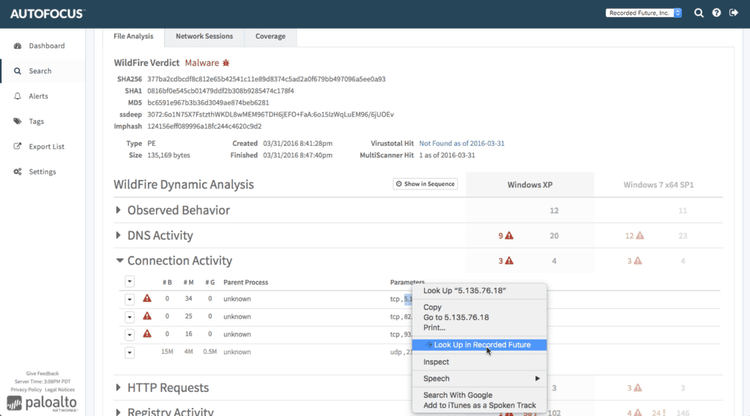The image size is (750, 416).
Task: Collapse the Connection Activity section
Action: pos(179,260)
